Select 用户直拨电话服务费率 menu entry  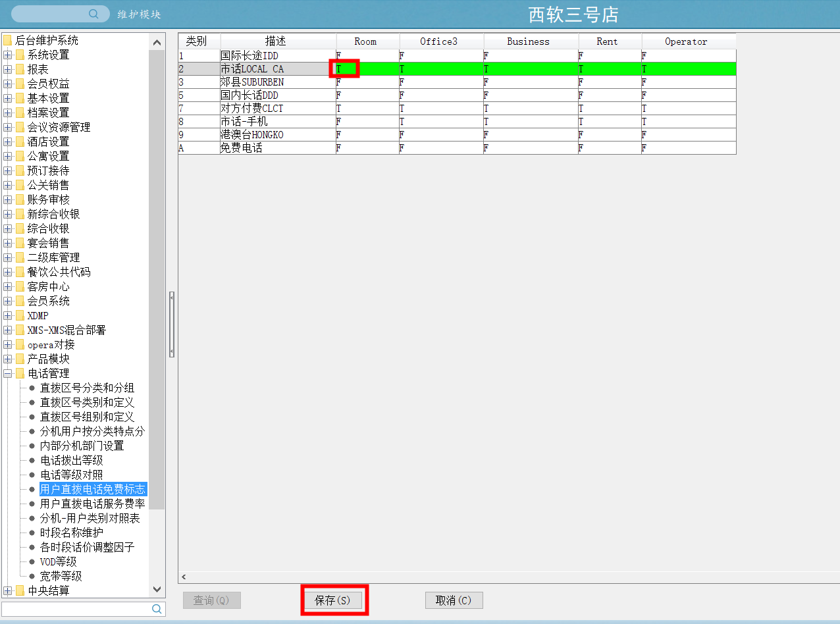pos(92,504)
